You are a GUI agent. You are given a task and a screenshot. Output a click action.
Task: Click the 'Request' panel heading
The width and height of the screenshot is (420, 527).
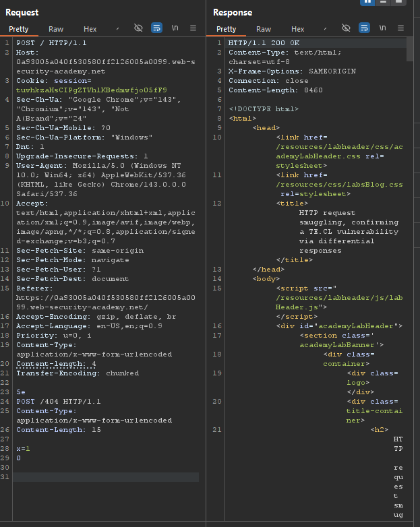coord(22,12)
